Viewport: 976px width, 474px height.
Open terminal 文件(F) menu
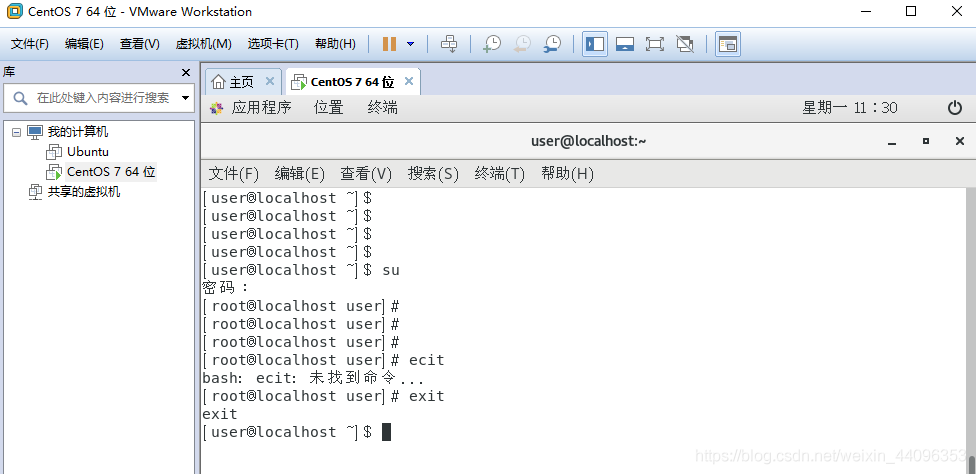tap(233, 174)
